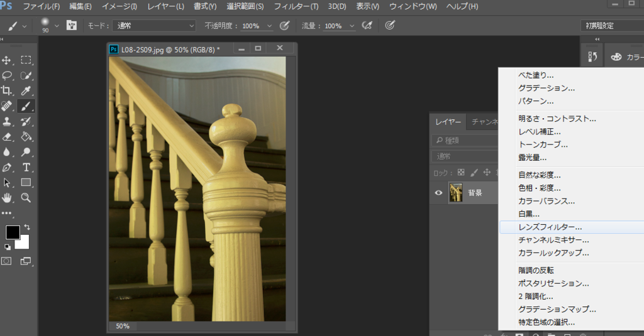The width and height of the screenshot is (644, 336).
Task: Open the 不透明度 opacity dropdown arrow
Action: [269, 26]
